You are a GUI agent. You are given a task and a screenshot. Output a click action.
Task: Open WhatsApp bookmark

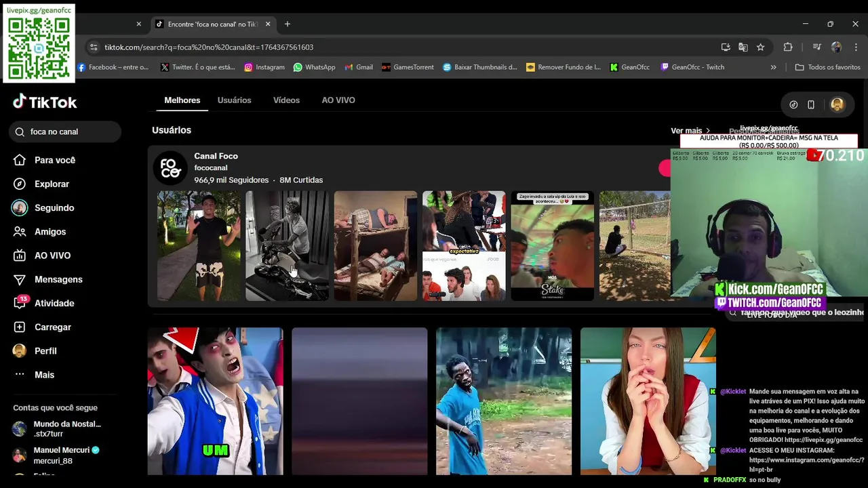coord(314,67)
